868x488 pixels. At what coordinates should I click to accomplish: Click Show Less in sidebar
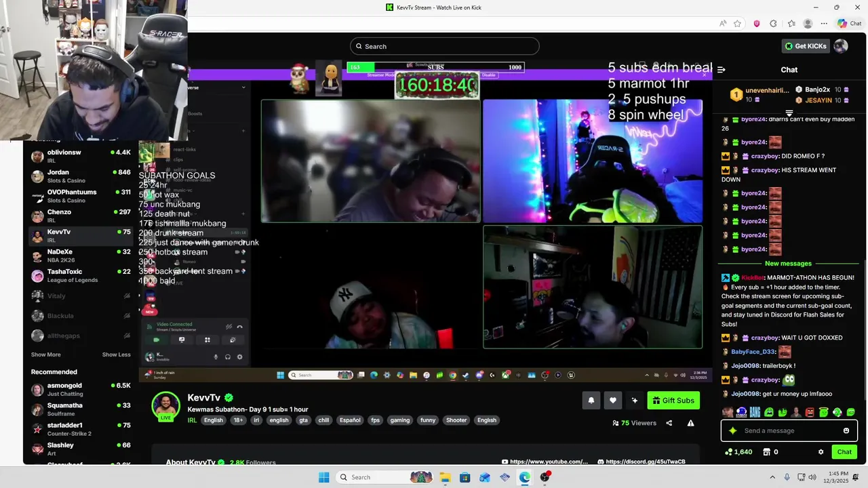coord(117,354)
